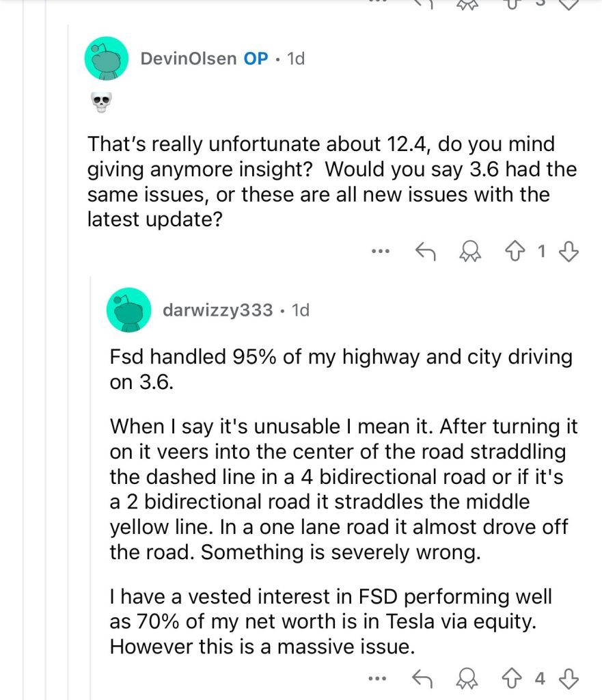Click the skull emoji under DevinOlsen
Image resolution: width=602 pixels, height=700 pixels.
pyautogui.click(x=100, y=103)
